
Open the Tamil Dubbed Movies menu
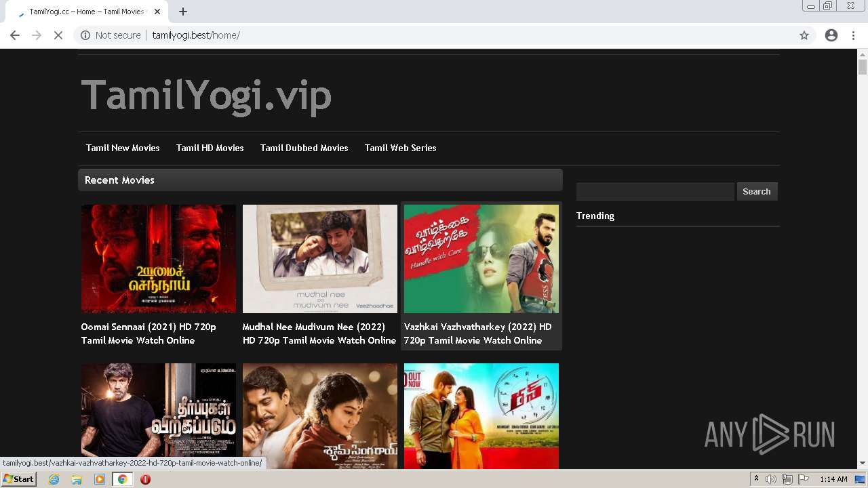[x=304, y=148]
